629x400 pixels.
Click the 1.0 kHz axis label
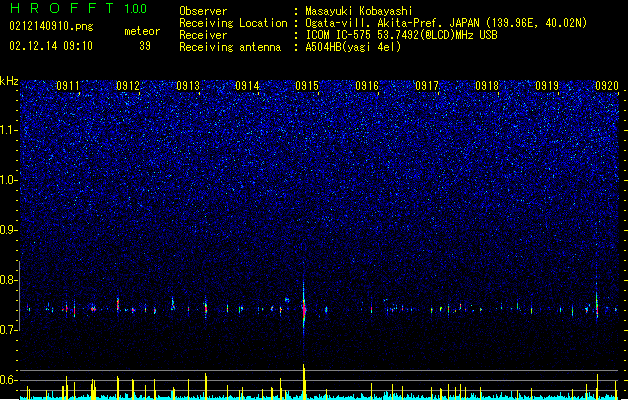[8, 180]
